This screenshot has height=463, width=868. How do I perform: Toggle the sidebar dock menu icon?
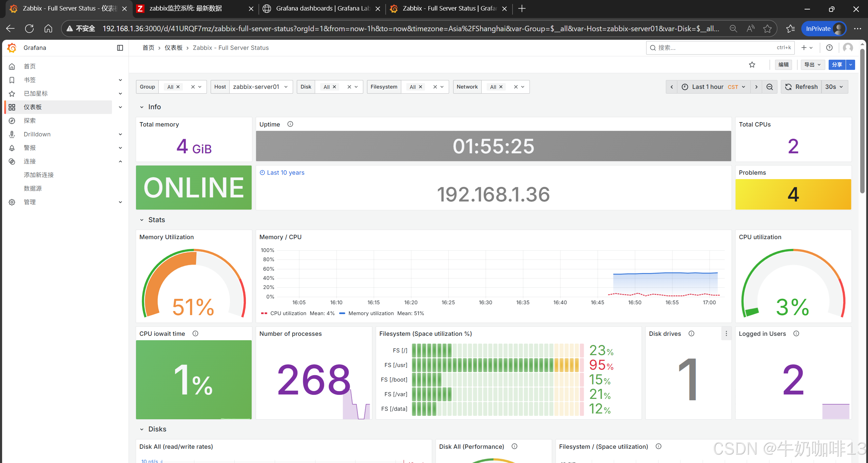pos(120,48)
